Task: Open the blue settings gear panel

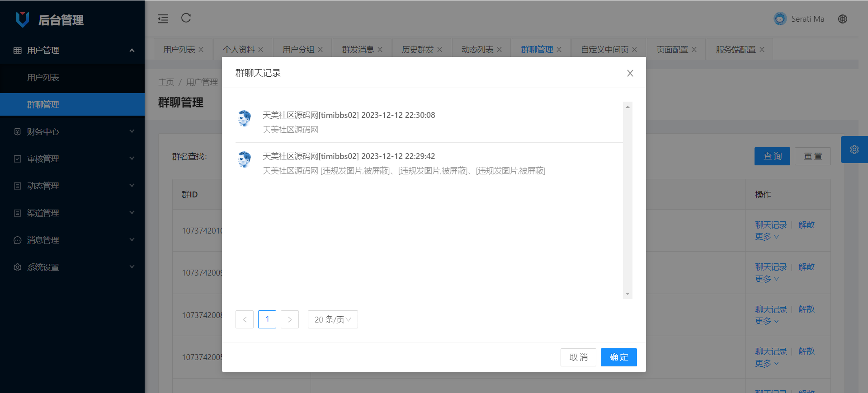Action: click(x=854, y=150)
